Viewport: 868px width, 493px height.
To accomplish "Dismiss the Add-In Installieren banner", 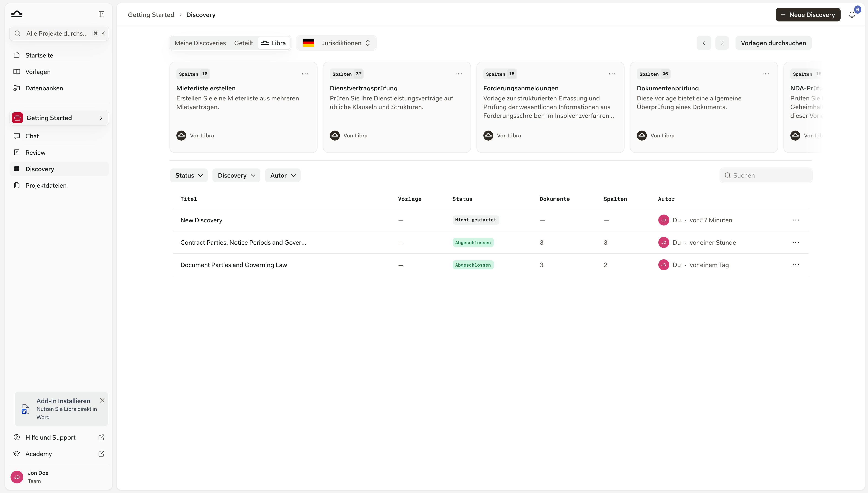I will click(102, 400).
